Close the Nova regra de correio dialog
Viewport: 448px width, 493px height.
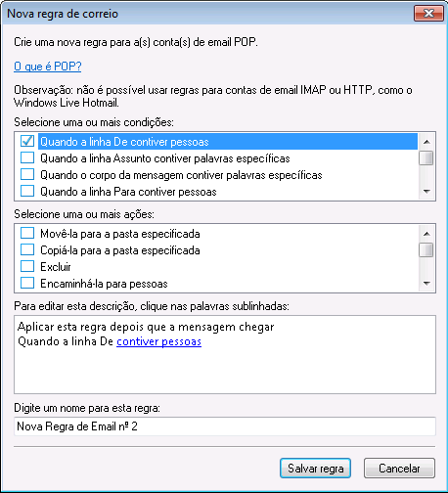(x=428, y=14)
